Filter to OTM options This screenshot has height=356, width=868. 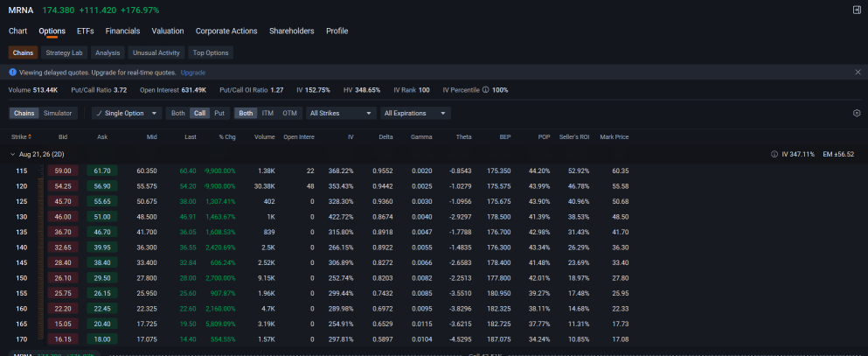tap(289, 113)
